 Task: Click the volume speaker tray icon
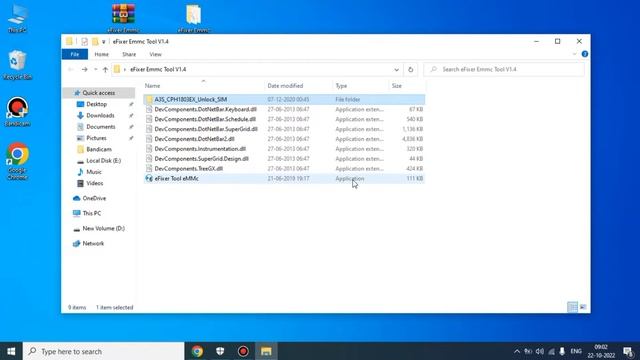click(540, 351)
